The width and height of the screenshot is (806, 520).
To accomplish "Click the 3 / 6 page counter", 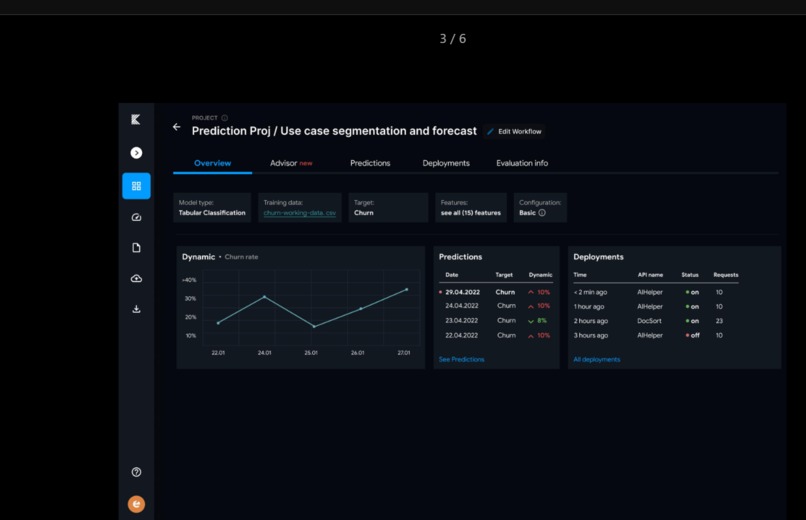I will point(453,39).
